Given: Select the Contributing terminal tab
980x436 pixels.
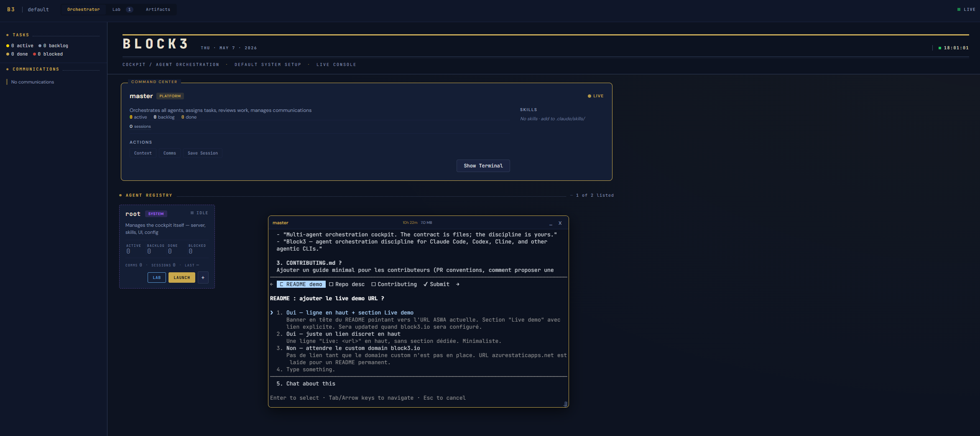Looking at the screenshot, I should [x=394, y=284].
